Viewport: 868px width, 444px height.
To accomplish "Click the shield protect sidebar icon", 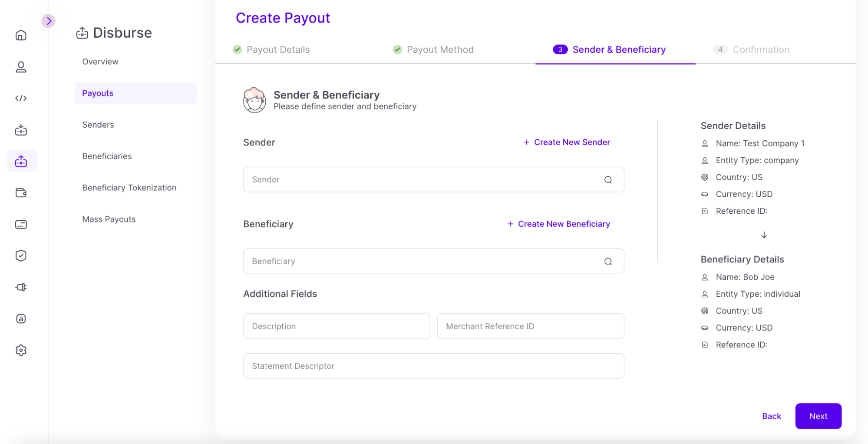I will point(21,256).
